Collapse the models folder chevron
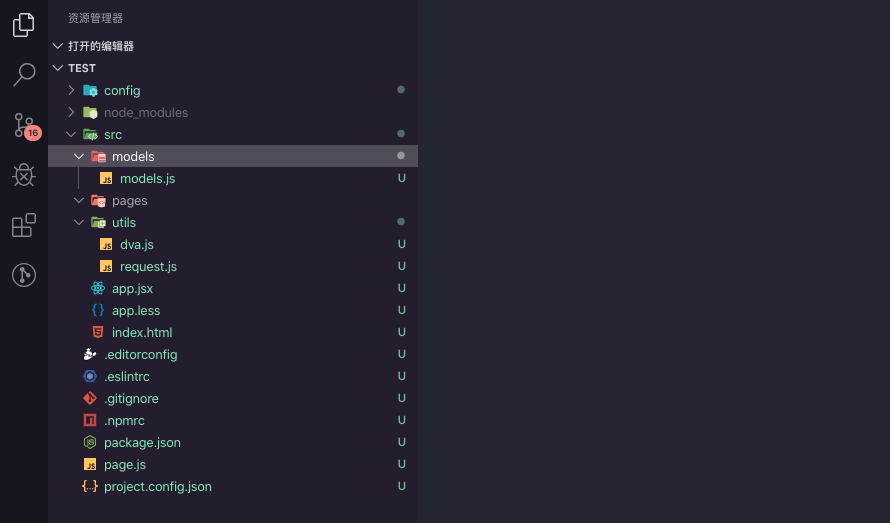 (79, 156)
